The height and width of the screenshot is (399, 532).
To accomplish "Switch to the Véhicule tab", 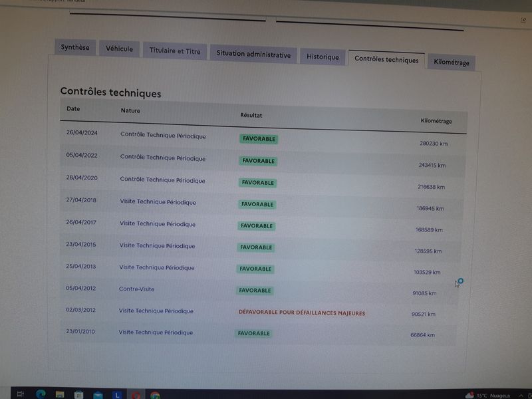I will [x=119, y=49].
